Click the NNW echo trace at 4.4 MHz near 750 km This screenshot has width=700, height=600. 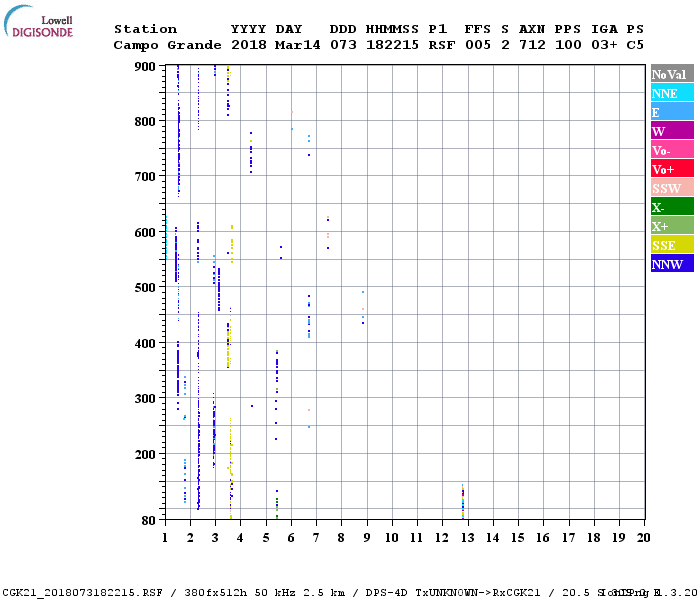(251, 152)
